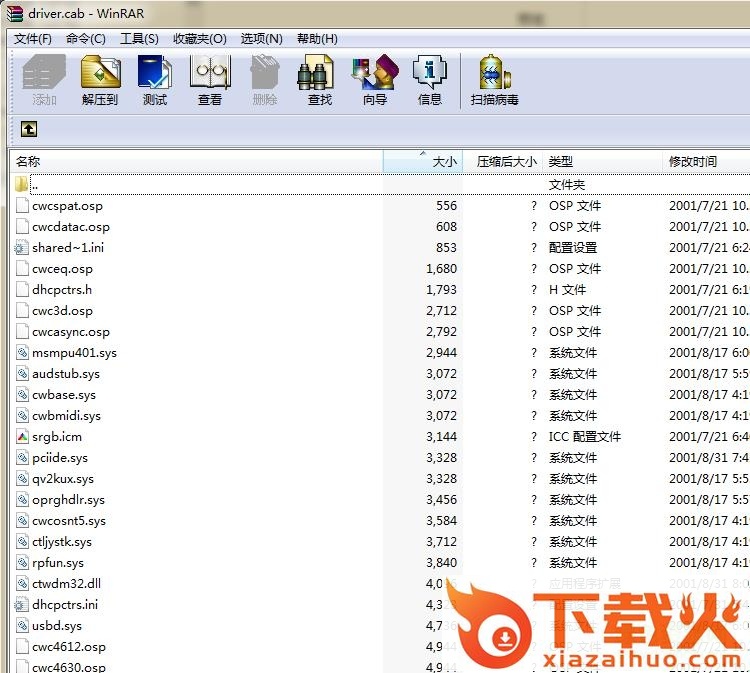Viewport: 750px width, 673px height.
Task: Click the pciide.sys file icon
Action: (22, 457)
